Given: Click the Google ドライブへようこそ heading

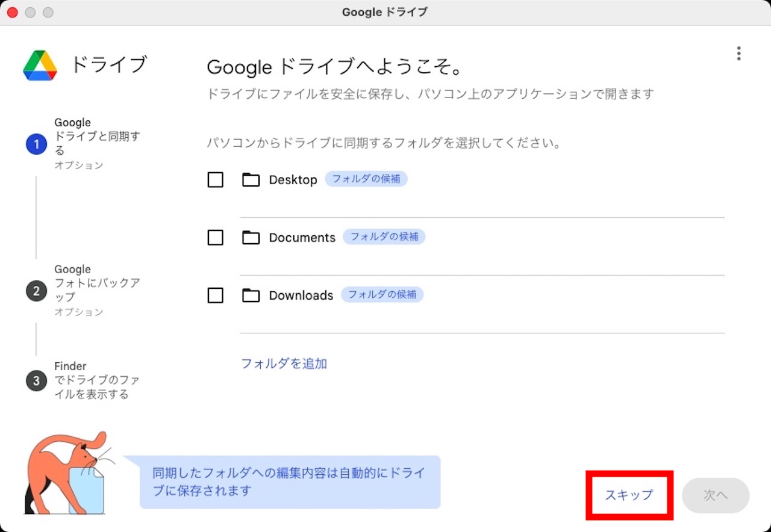Looking at the screenshot, I should click(335, 67).
